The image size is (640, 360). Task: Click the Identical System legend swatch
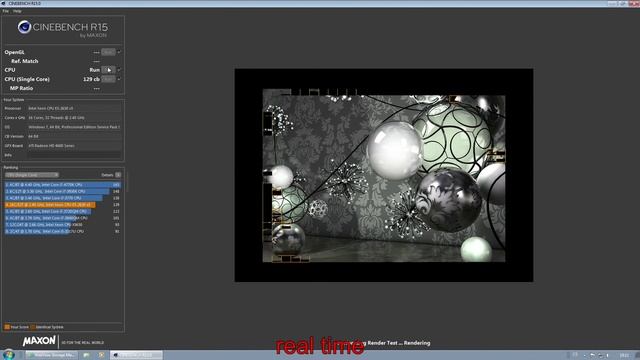click(33, 327)
